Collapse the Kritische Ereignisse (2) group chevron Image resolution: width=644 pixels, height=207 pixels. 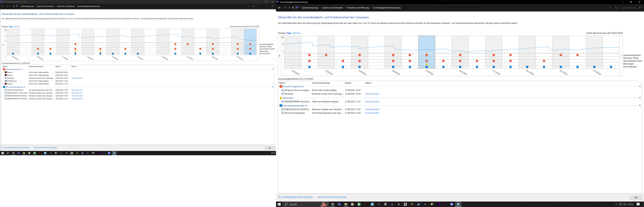(640, 86)
